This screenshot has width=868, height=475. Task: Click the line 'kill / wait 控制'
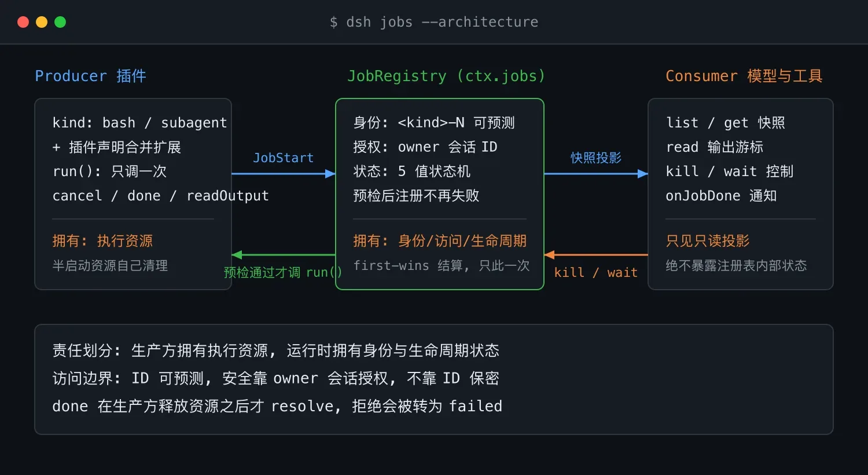pos(729,171)
